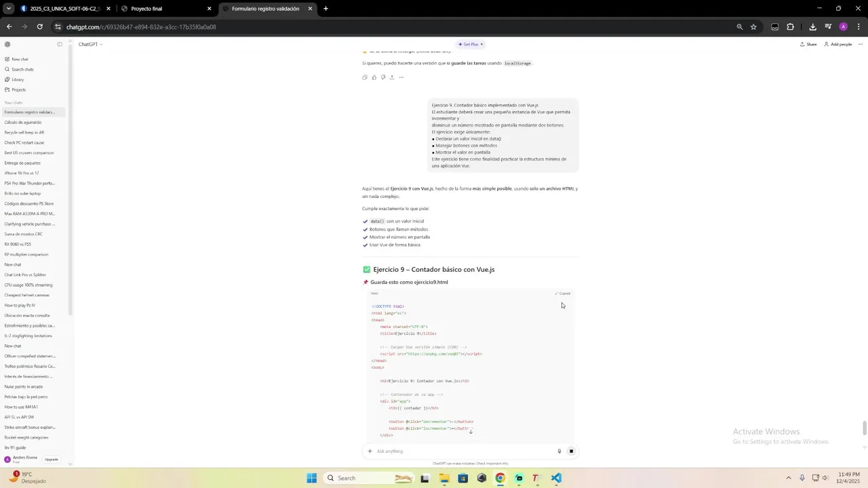The width and height of the screenshot is (868, 488).
Task: Open the tab search dropdown arrow
Action: coord(8,9)
